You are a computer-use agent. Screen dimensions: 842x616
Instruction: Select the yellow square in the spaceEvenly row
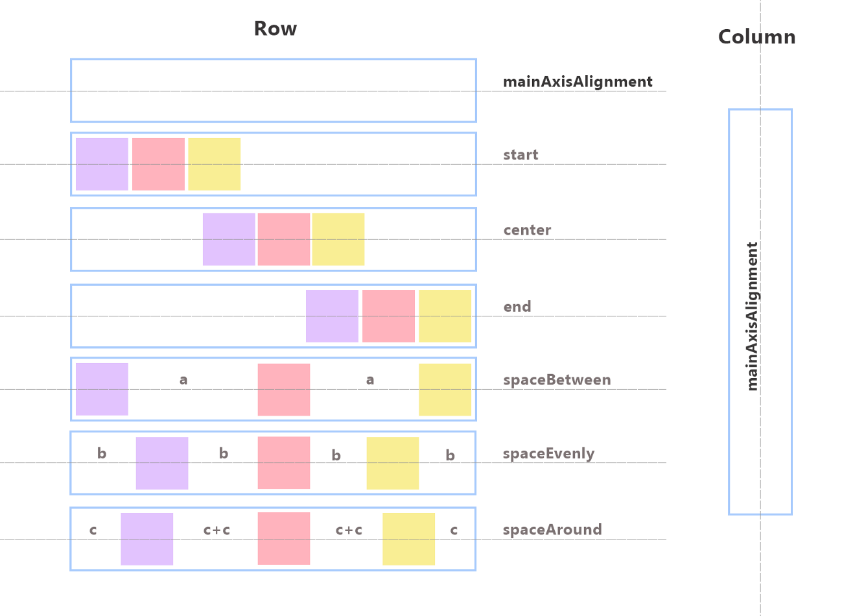coord(392,463)
